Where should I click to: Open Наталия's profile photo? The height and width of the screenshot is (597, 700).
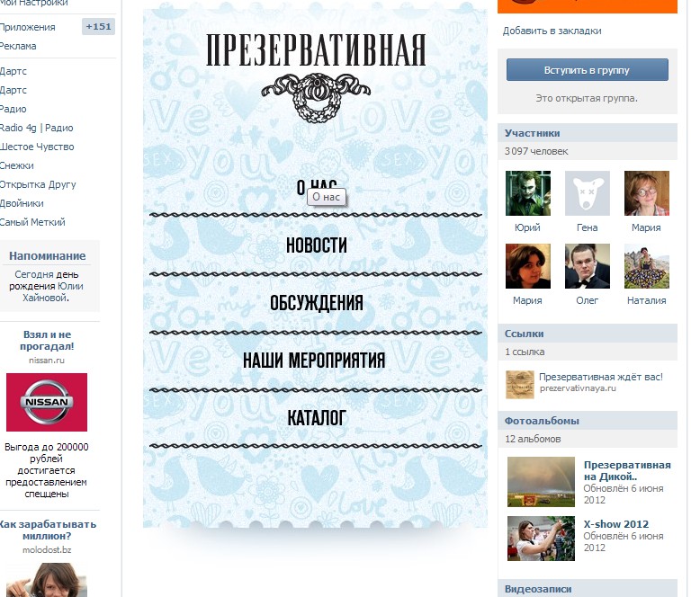click(x=646, y=266)
